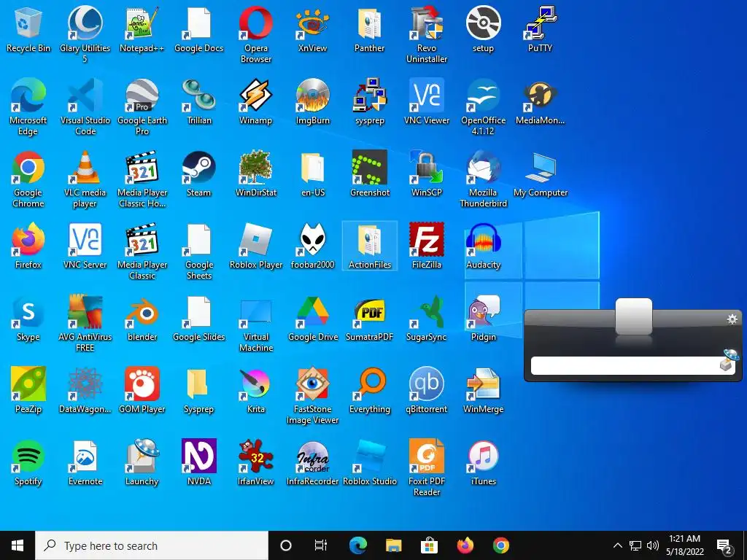The image size is (747, 560).
Task: Open the Windows Start menu
Action: click(x=18, y=545)
